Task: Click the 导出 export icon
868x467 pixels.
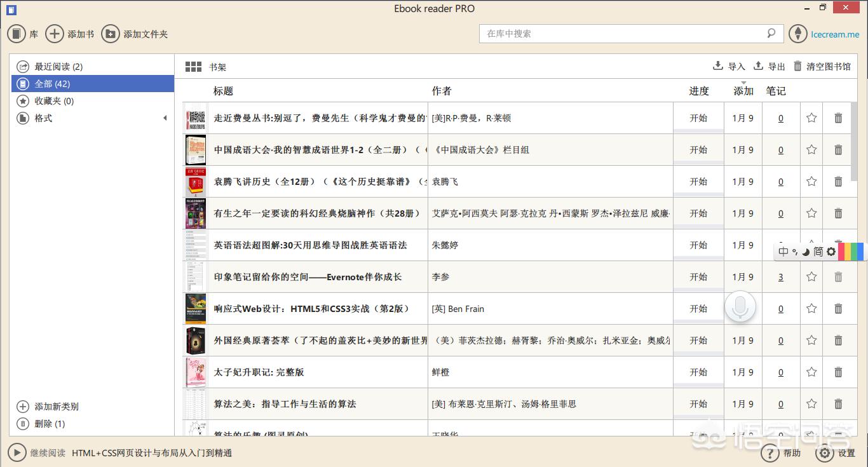Action: tap(758, 66)
